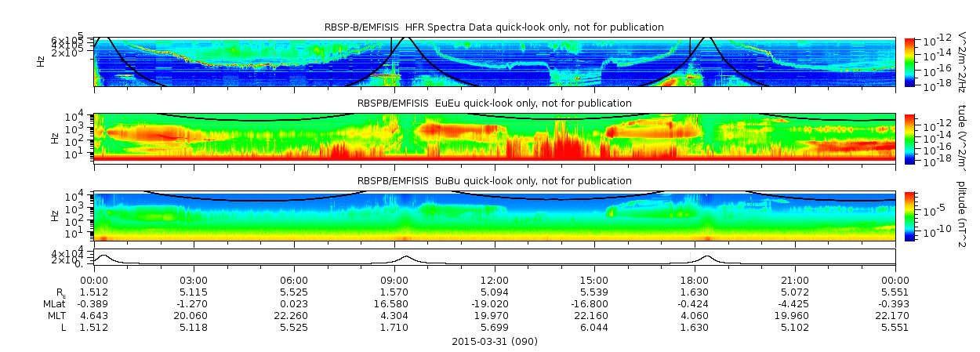This screenshot has height=352, width=980.
Task: Click the MLat value '-0.424'
Action: pyautogui.click(x=695, y=304)
